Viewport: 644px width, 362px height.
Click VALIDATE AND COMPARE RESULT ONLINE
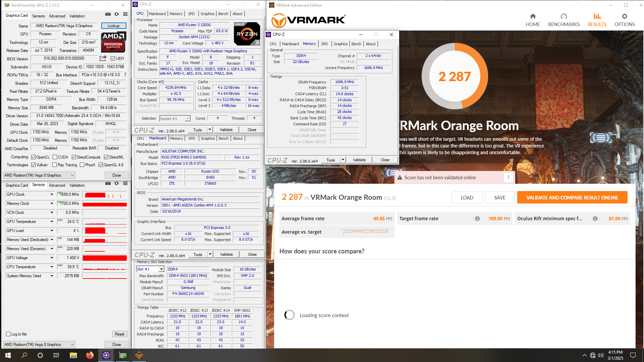tap(572, 197)
